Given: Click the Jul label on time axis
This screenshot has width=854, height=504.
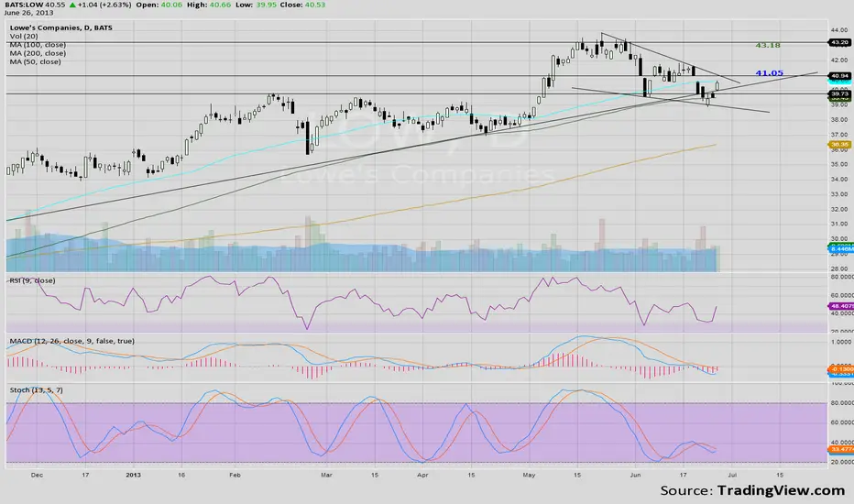Looking at the screenshot, I should coord(732,475).
